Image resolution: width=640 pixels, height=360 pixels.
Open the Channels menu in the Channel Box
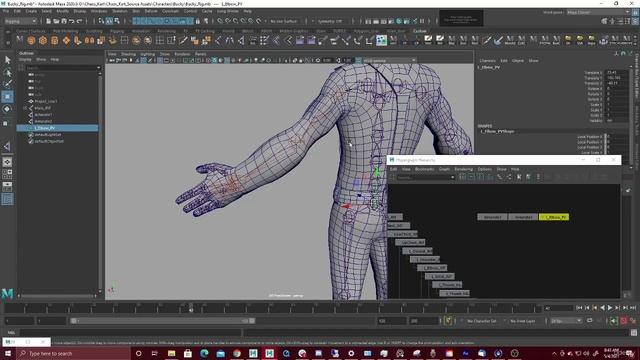[x=487, y=60]
